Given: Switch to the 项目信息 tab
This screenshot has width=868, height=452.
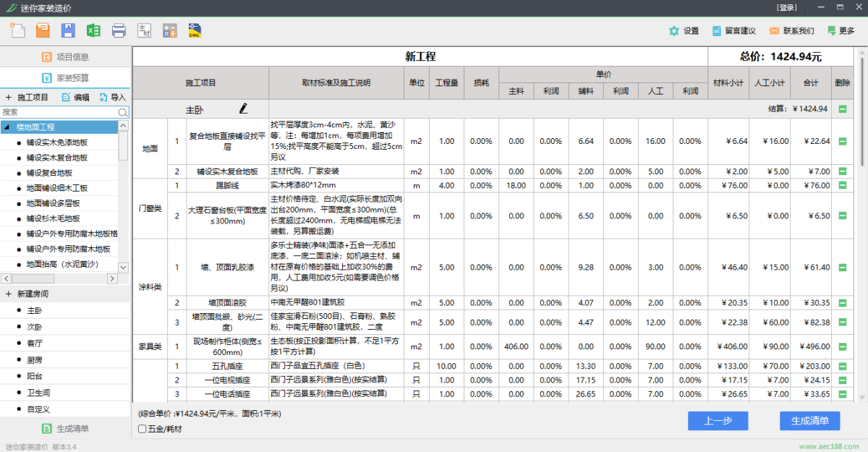Looking at the screenshot, I should (x=65, y=57).
